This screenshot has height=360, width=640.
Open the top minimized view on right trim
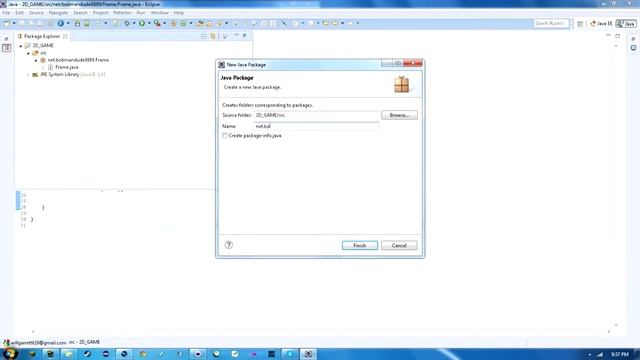coord(633,39)
